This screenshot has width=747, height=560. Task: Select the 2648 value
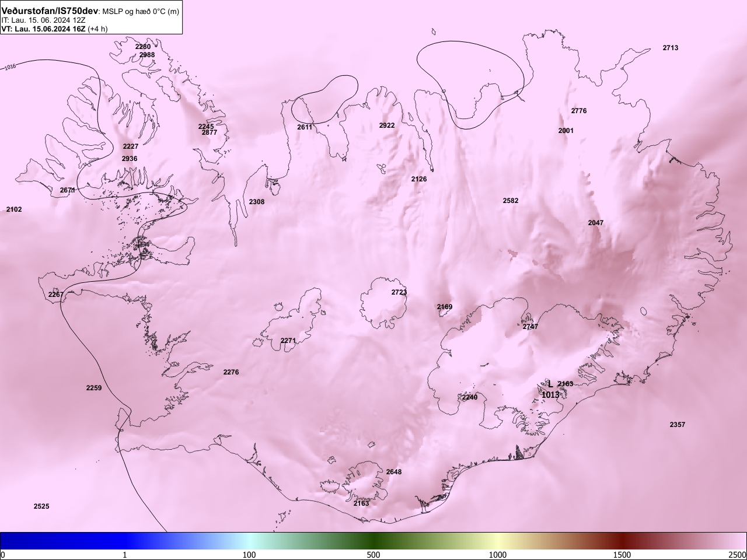(394, 472)
